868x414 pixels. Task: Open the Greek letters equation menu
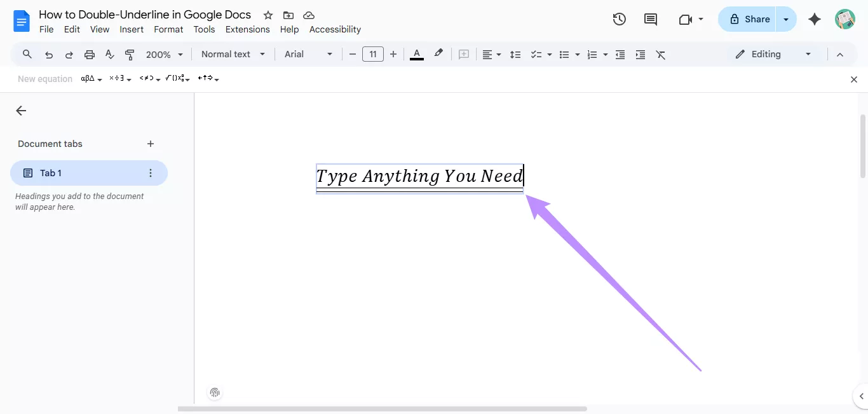pyautogui.click(x=88, y=78)
